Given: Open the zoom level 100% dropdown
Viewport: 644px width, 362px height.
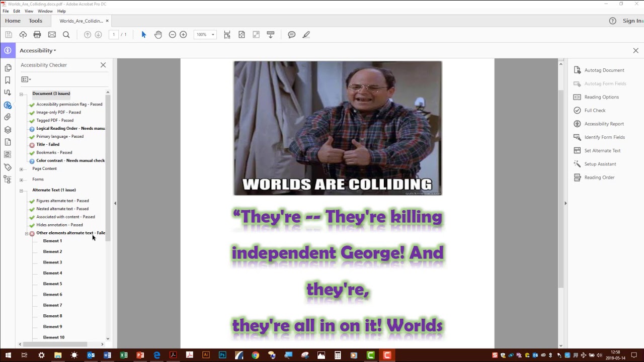Looking at the screenshot, I should click(x=205, y=35).
